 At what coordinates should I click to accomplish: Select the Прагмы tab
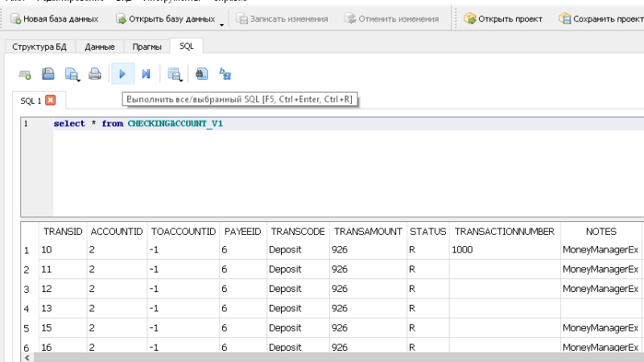[x=147, y=47]
